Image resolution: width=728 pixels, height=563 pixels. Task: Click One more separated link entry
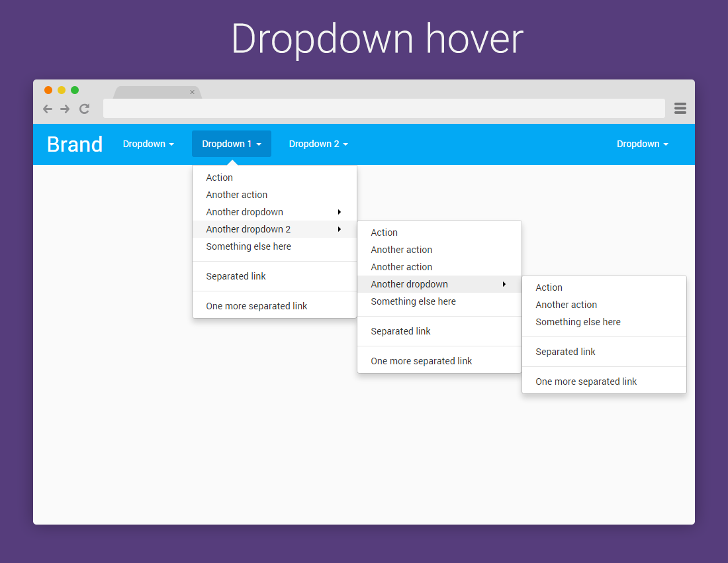[256, 306]
